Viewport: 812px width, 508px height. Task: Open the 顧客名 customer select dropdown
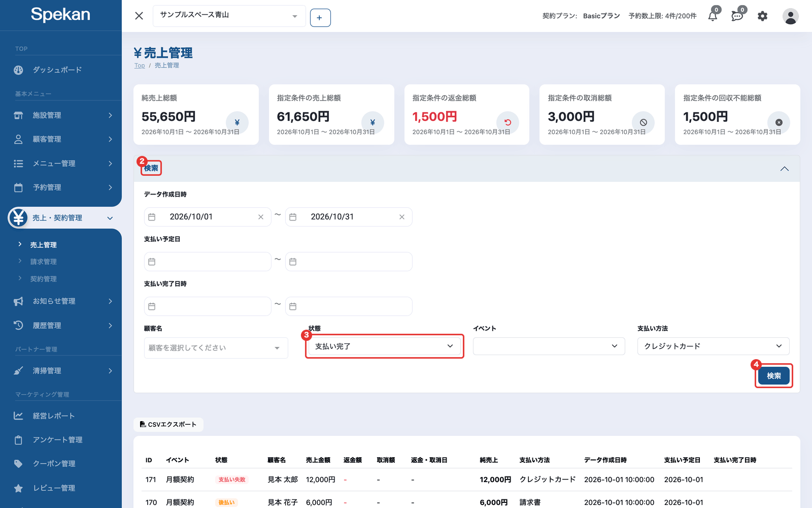[x=216, y=348]
